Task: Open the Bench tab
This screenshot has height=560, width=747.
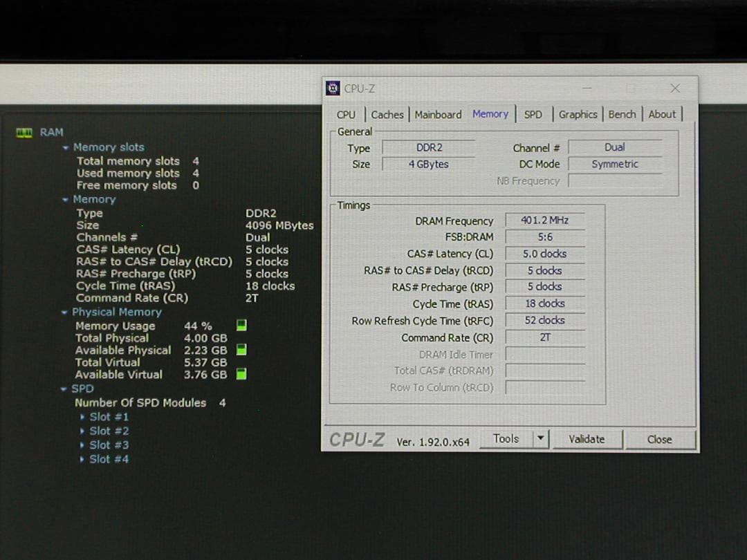Action: coord(622,114)
